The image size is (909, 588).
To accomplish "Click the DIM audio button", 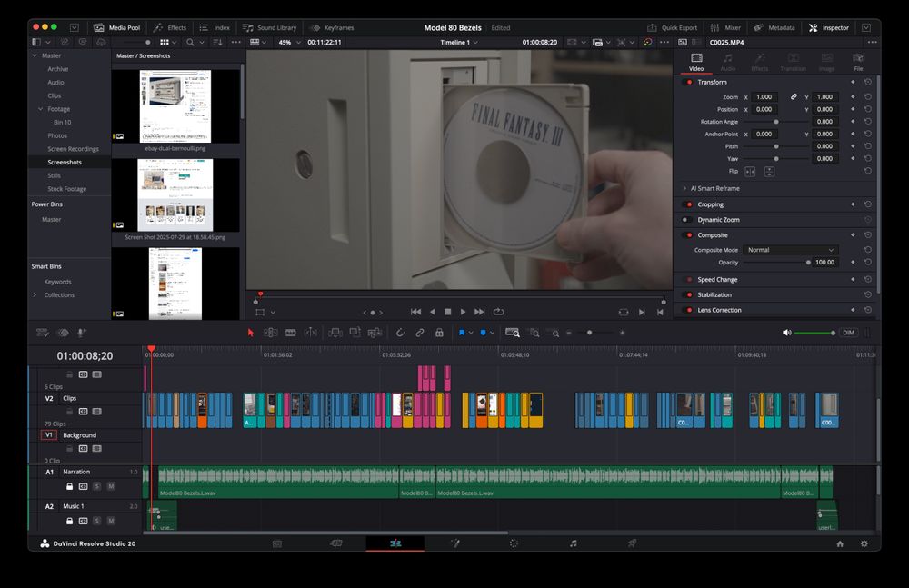I will click(x=848, y=333).
